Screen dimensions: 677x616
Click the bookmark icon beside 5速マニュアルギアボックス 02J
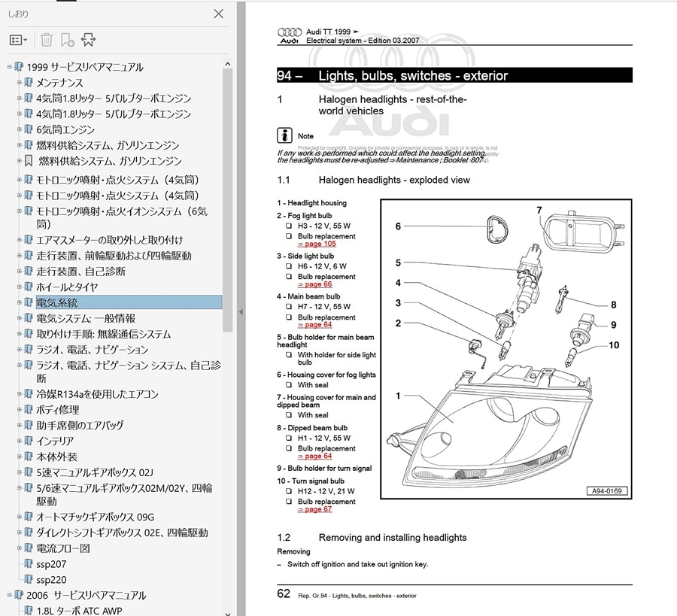point(29,472)
